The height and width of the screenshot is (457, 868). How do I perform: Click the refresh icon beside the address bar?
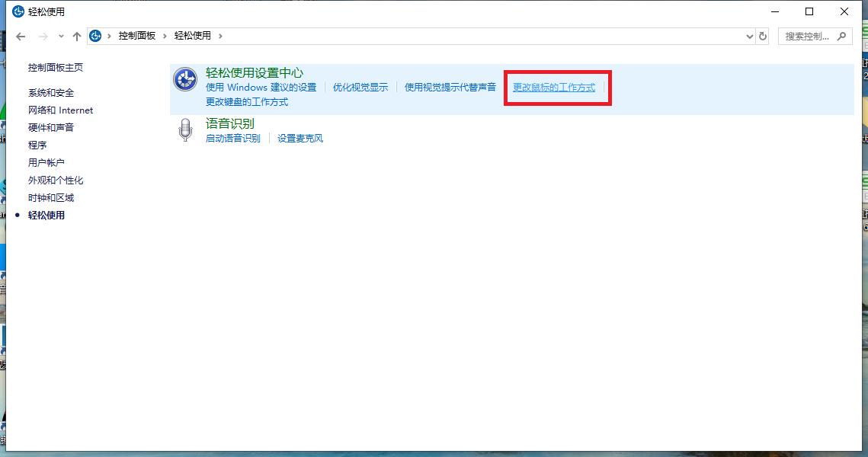(763, 36)
